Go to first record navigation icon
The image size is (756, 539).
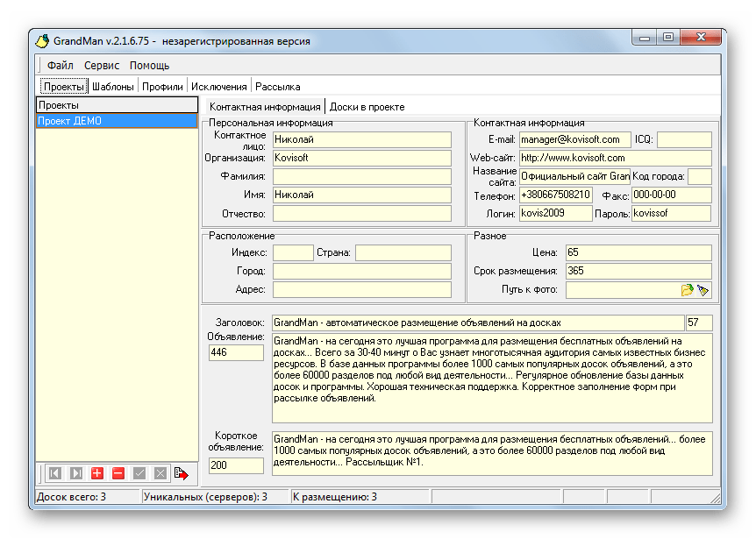55,473
